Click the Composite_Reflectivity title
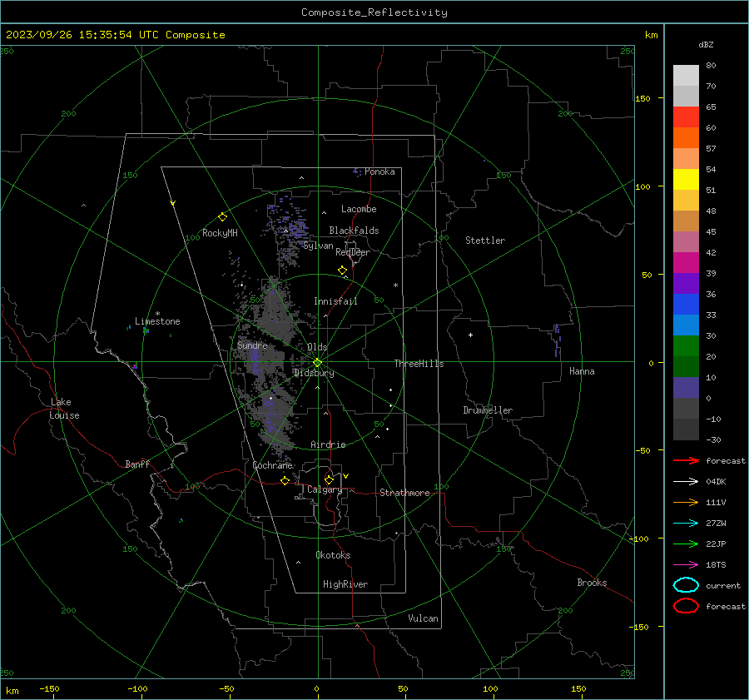Viewport: 749px width, 700px height. point(374,12)
